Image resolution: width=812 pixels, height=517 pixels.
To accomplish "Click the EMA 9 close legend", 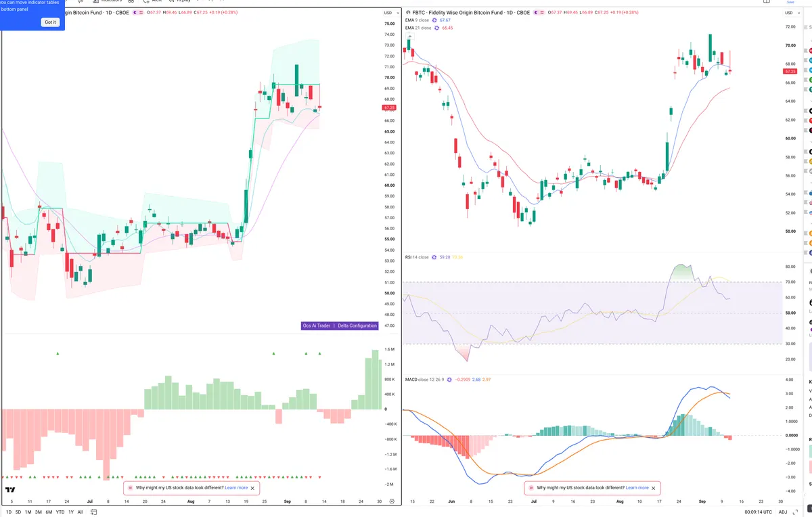I will coord(417,20).
